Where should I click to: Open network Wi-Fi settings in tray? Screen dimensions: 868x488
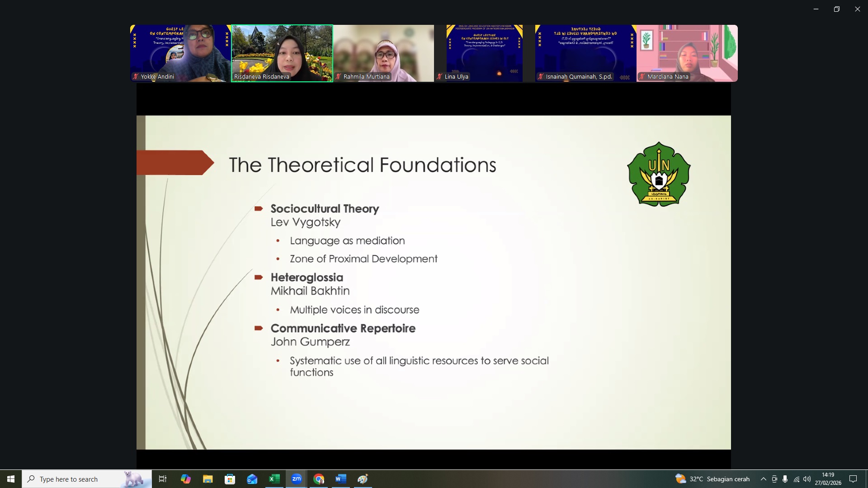796,479
